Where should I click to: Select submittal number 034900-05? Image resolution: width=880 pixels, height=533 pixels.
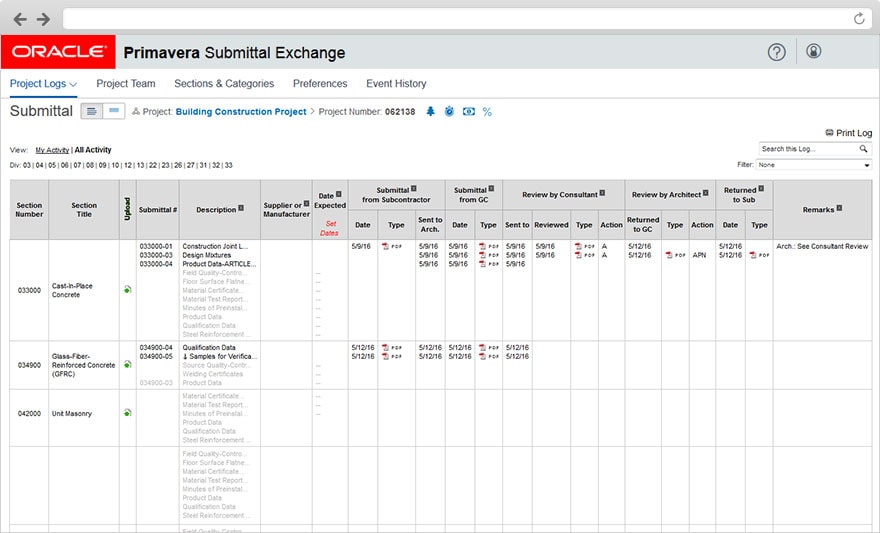pyautogui.click(x=156, y=356)
